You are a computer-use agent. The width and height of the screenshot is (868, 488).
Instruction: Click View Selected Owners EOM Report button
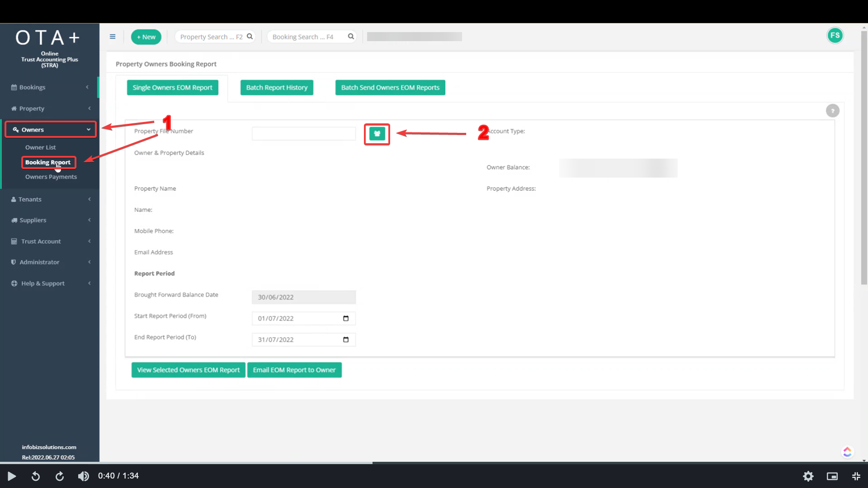coord(188,370)
